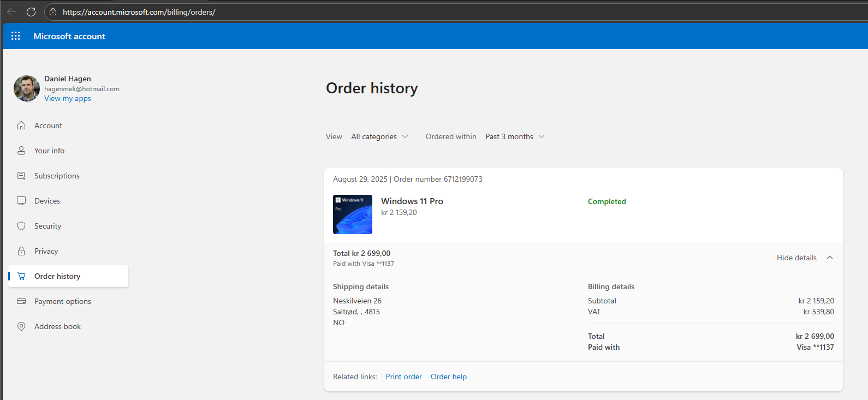Screen dimensions: 868x400
Task: Select Order history in the sidebar
Action: (68, 276)
